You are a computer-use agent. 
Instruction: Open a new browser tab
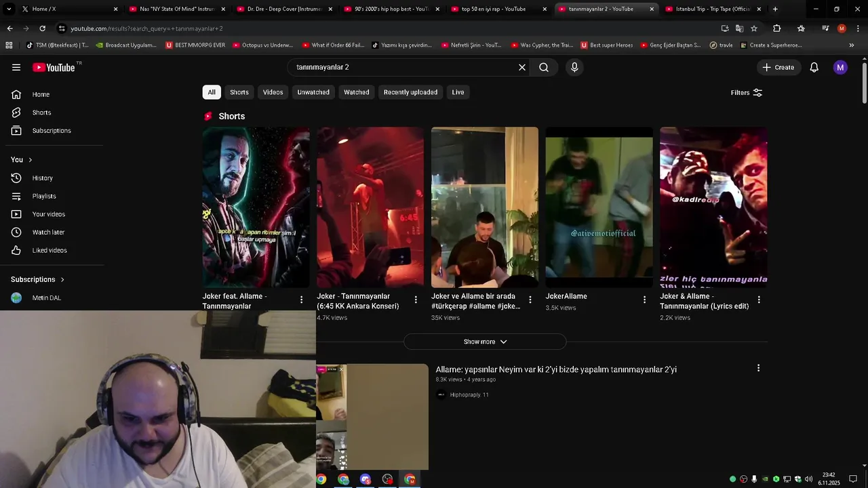[775, 9]
